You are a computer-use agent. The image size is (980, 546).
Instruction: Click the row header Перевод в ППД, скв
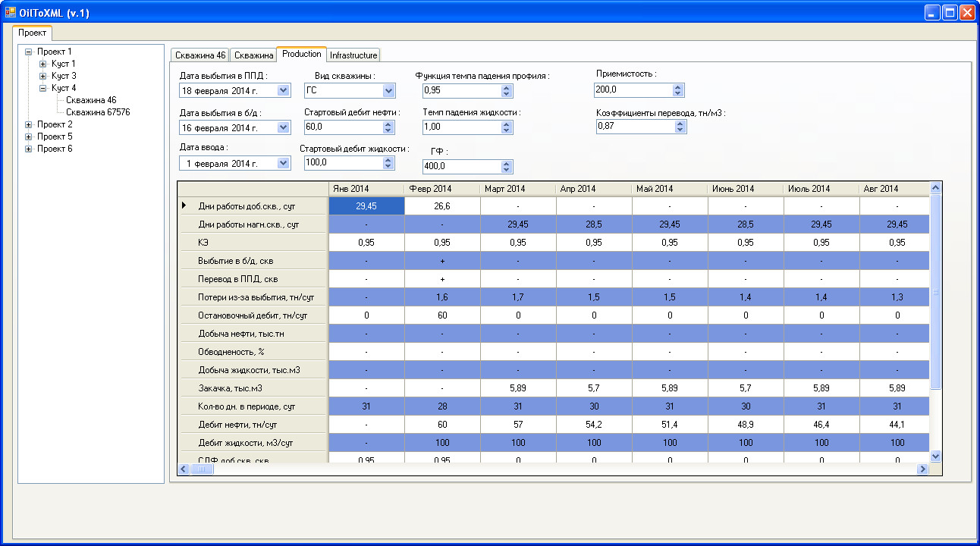253,278
